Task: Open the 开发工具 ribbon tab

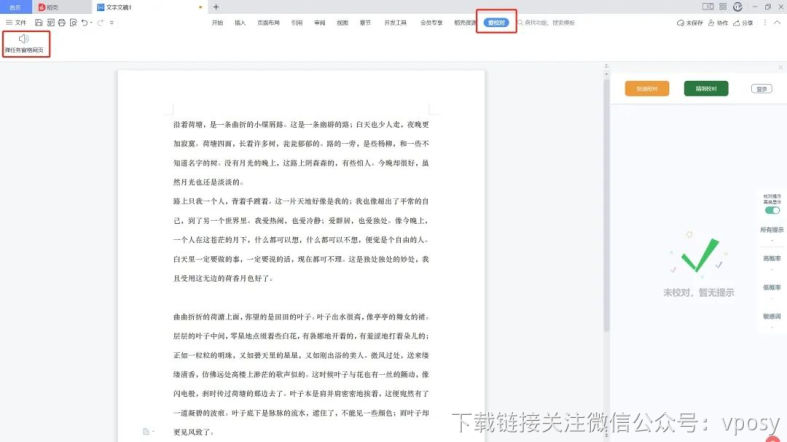Action: (x=395, y=23)
